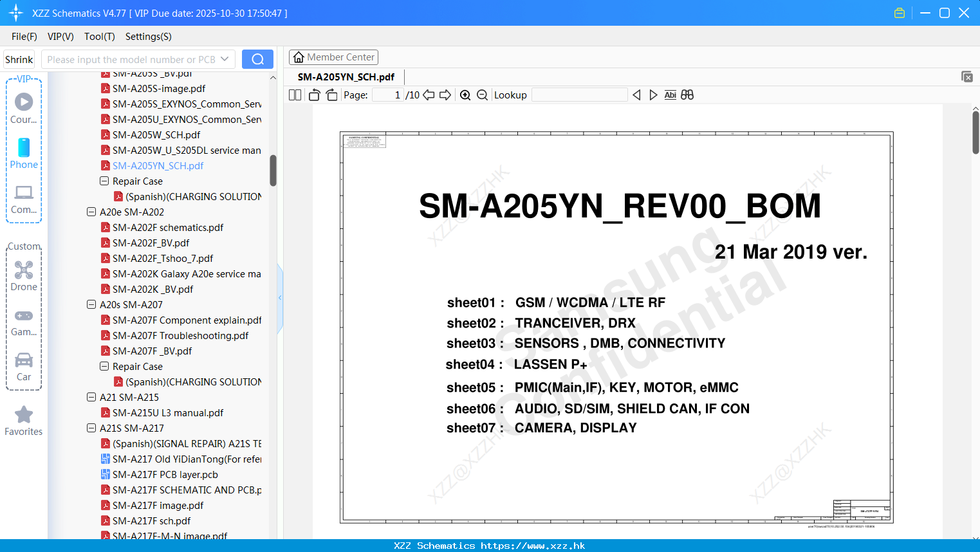Collapse the A20s SM-A207 folder
Screen dimensions: 980x552
coord(91,304)
